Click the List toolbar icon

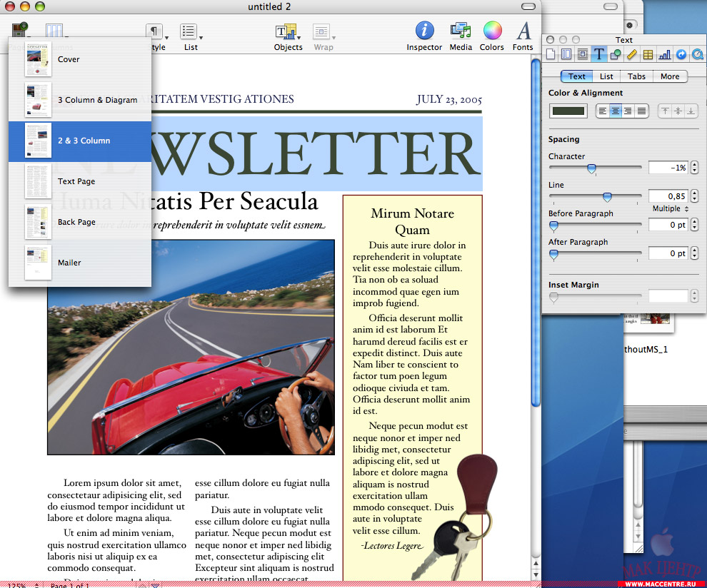click(x=188, y=31)
